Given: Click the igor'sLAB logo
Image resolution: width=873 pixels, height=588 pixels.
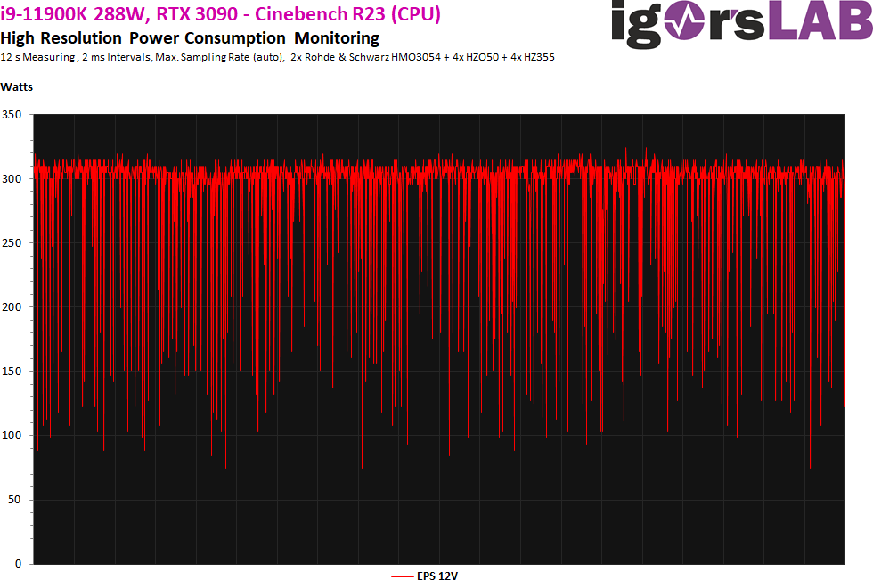Looking at the screenshot, I should 741,24.
